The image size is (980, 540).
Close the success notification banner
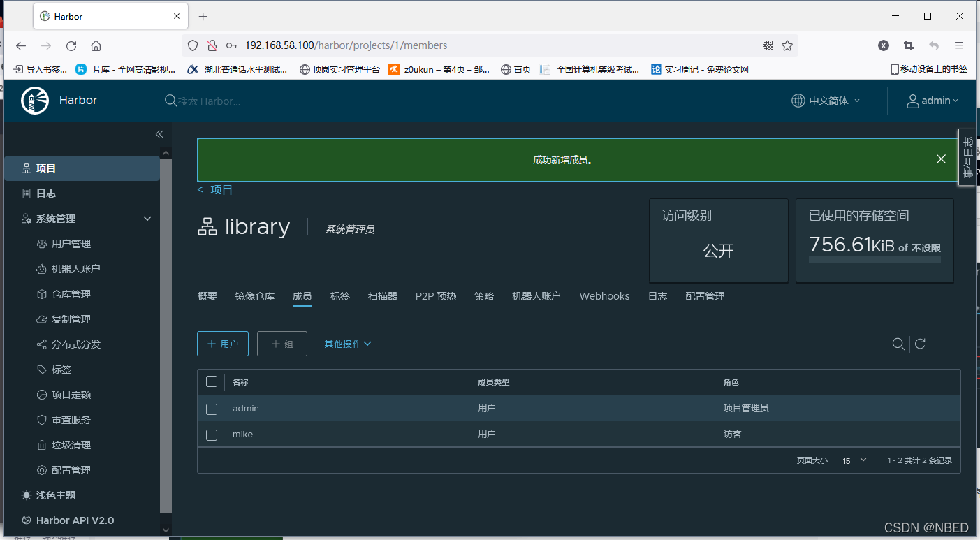941,159
